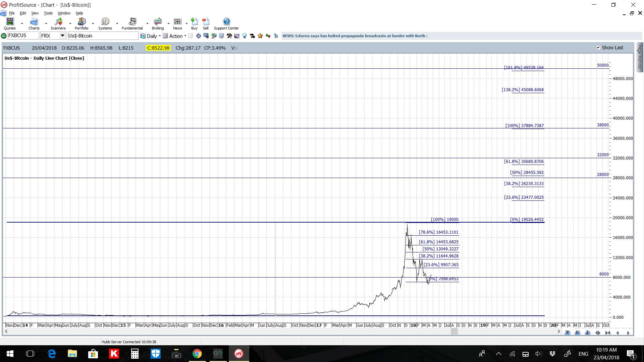Toggle the Show Last checkbox

point(598,48)
